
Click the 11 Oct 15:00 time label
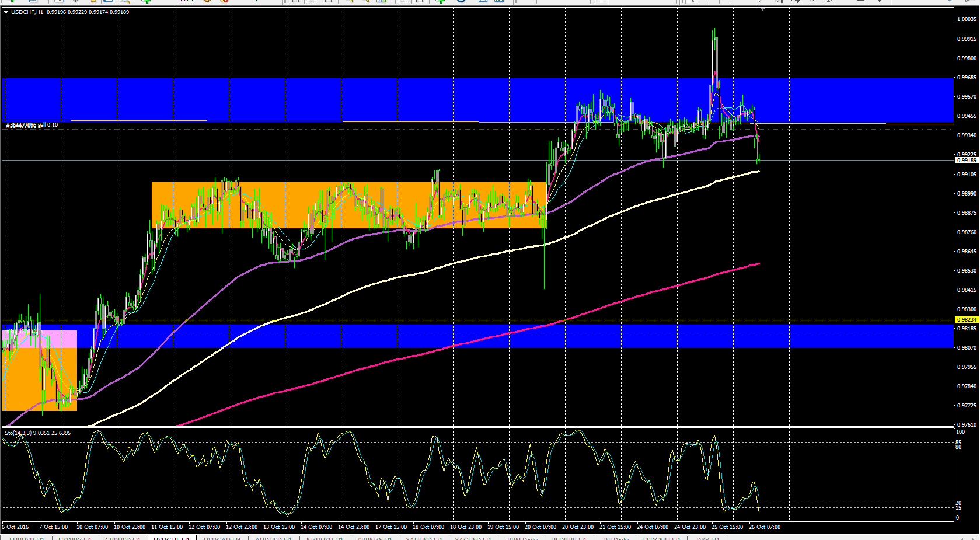(167, 527)
